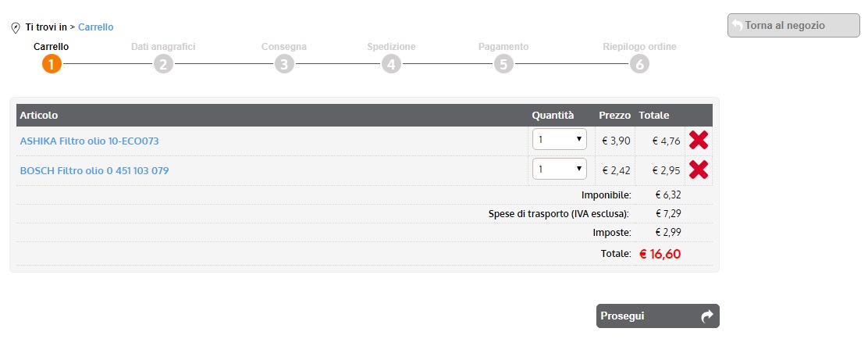Open BOSCH Filtro olio 0 451 103 079 link
868x339 pixels.
(x=94, y=170)
